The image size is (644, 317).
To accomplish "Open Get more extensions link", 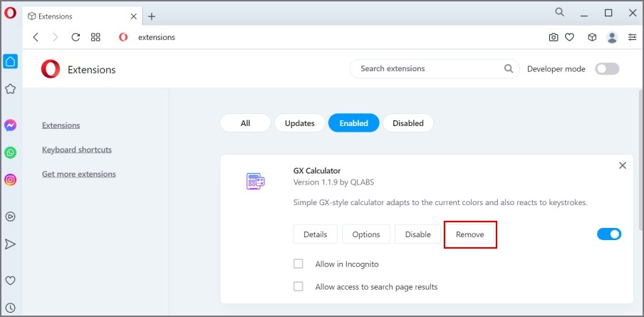I will [79, 174].
